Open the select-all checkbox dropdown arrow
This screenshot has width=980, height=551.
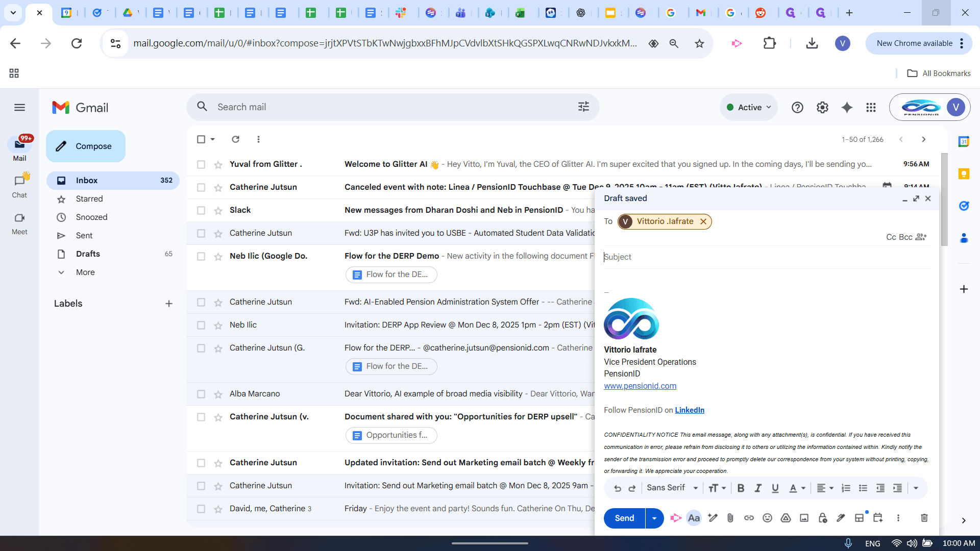pos(213,139)
